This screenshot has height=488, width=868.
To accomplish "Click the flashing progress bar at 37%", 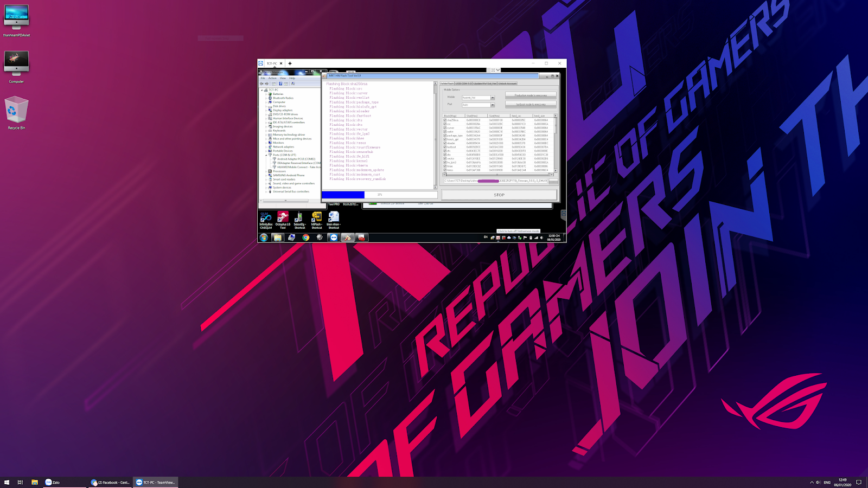I will pos(379,195).
